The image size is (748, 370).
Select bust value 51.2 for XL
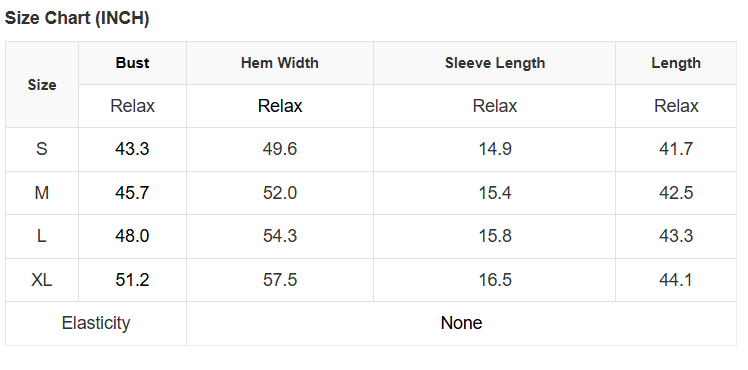tap(132, 280)
